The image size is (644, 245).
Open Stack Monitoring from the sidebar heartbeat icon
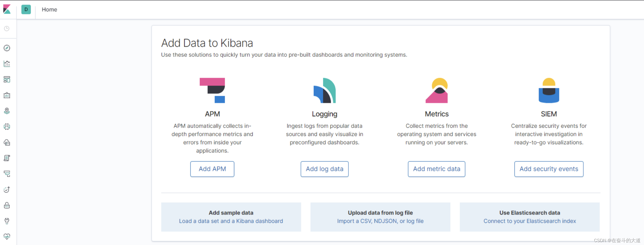(7, 237)
